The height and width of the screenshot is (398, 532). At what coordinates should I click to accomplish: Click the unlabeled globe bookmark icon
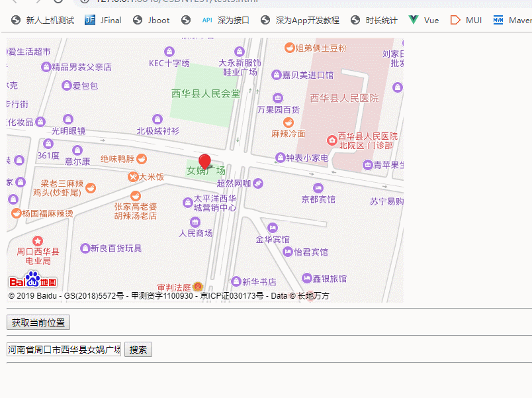pyautogui.click(x=185, y=21)
